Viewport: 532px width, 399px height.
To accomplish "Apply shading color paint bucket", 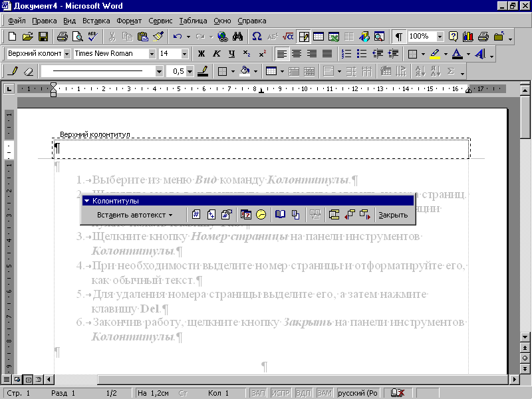I will tap(245, 71).
